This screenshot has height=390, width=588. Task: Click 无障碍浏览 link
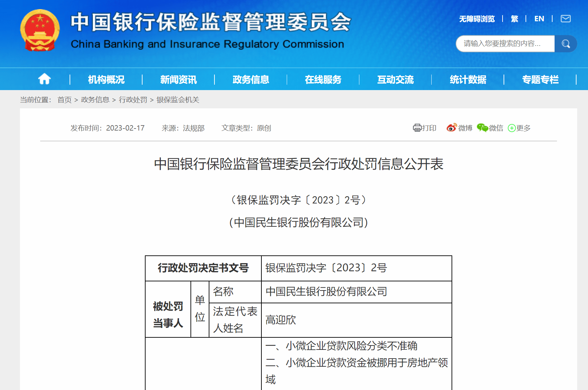pos(477,19)
